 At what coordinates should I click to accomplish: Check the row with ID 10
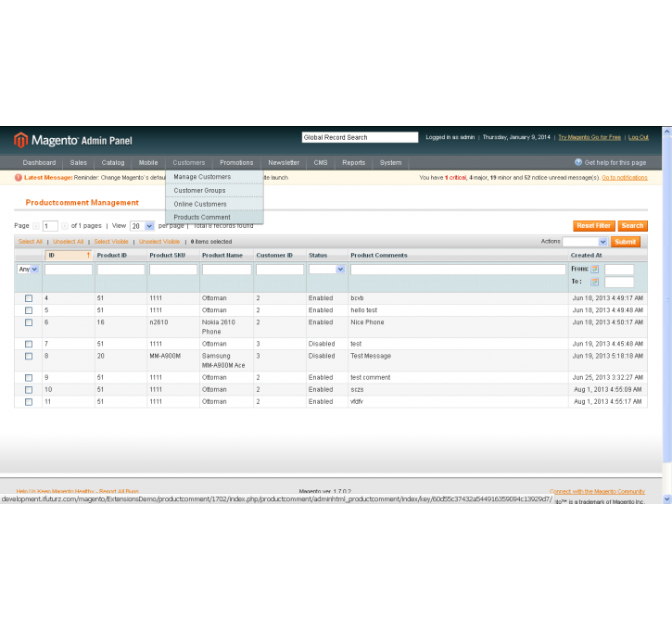coord(29,390)
